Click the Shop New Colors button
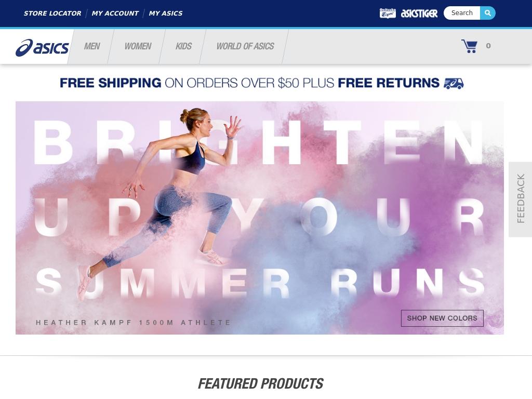The width and height of the screenshot is (532, 399). pos(442,318)
